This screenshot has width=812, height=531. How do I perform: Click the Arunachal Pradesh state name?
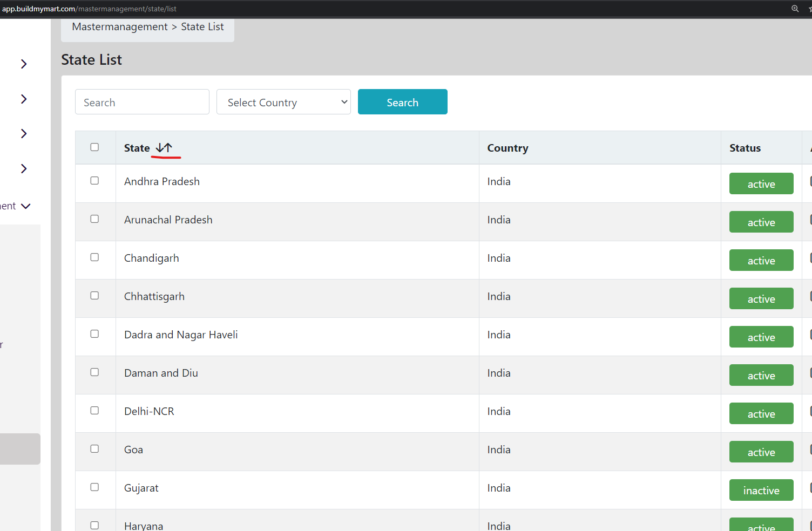[x=168, y=220]
